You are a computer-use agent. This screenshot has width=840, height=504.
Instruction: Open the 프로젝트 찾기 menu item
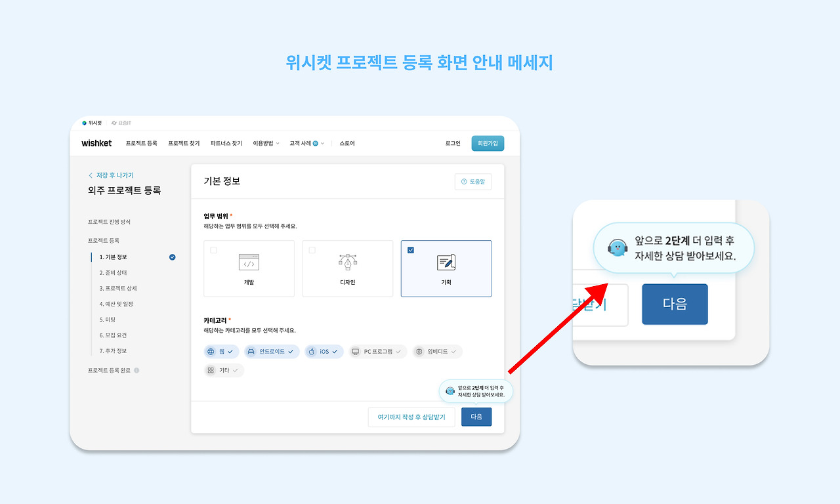184,143
